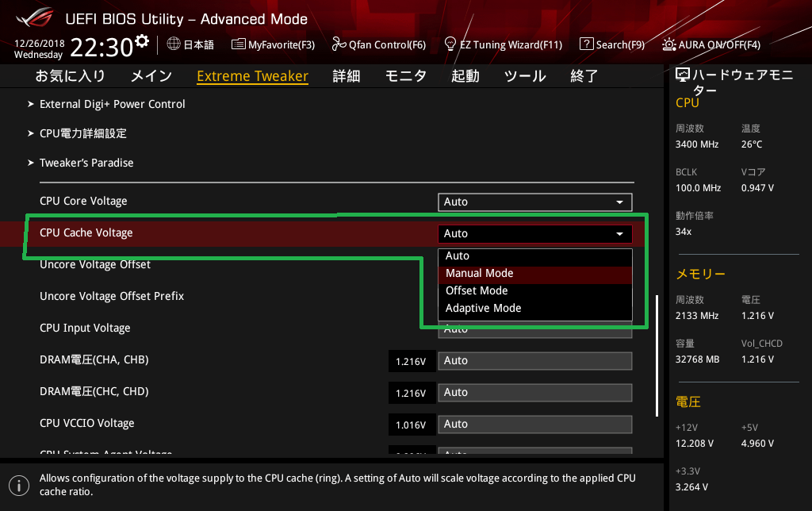
Task: Click the メモリー section heading
Action: 700,275
